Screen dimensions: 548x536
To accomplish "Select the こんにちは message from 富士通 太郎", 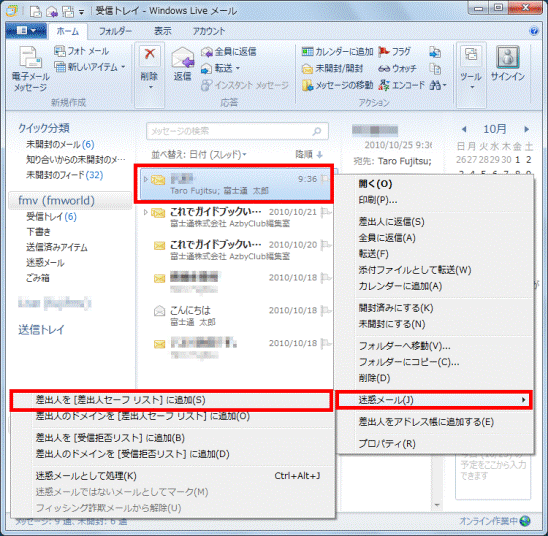I will point(235,316).
